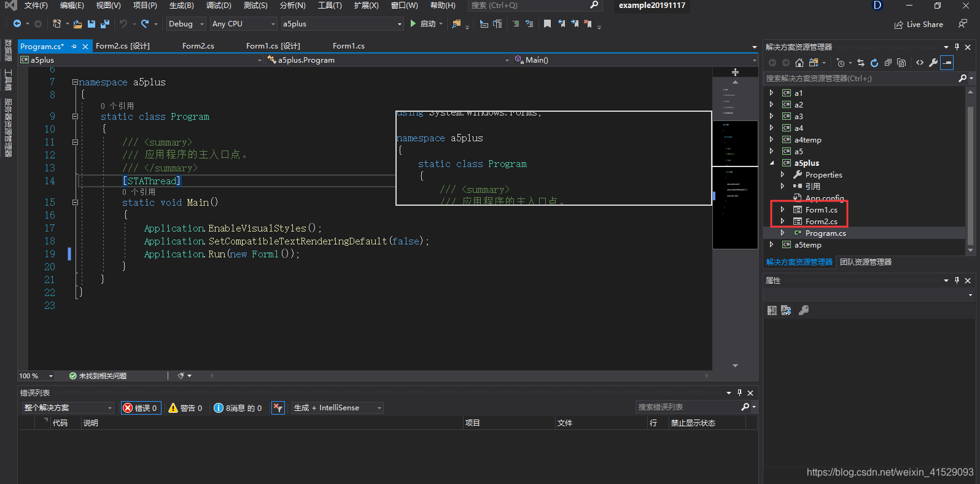Click the search box 搜索 (Ctrl+Q)
Viewport: 980px width, 484px height.
tap(534, 6)
